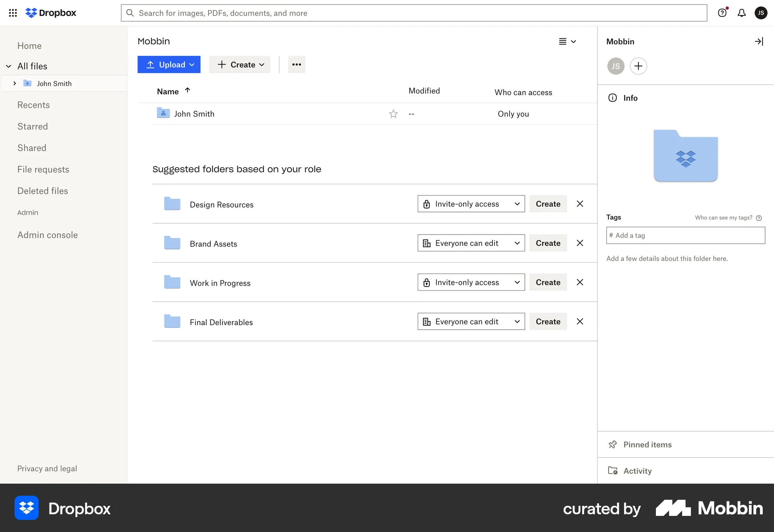The width and height of the screenshot is (774, 532).
Task: Open Deleted files in sidebar
Action: pyautogui.click(x=43, y=191)
